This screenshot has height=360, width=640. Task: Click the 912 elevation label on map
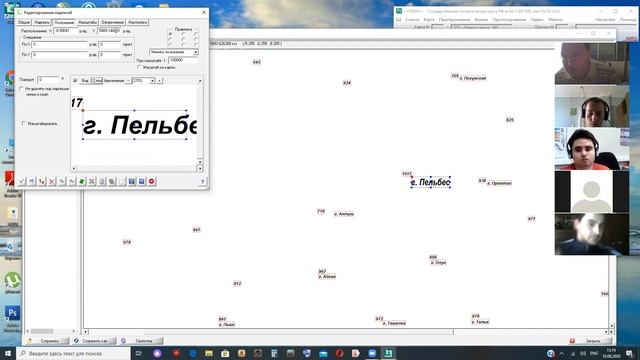[237, 284]
